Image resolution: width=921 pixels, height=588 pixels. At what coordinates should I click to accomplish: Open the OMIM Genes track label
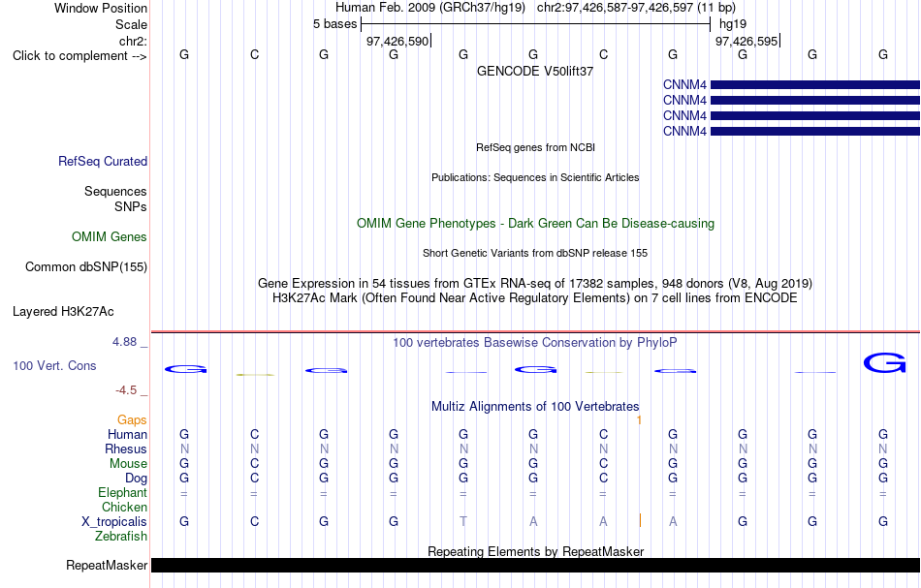click(110, 237)
